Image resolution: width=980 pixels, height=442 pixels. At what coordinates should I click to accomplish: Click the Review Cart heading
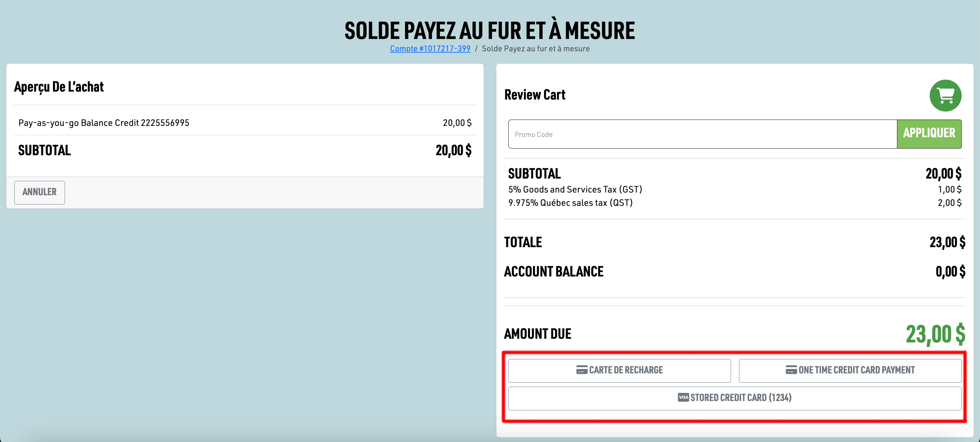coord(535,95)
